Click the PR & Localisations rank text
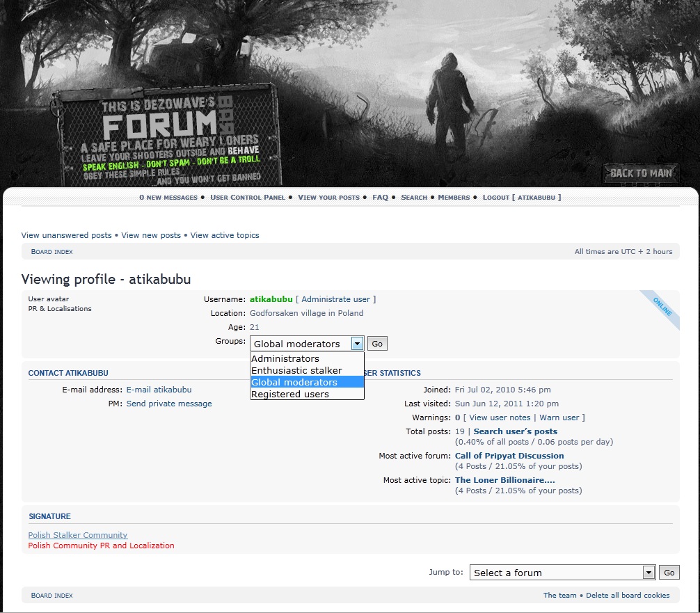This screenshot has width=700, height=613. click(x=60, y=308)
